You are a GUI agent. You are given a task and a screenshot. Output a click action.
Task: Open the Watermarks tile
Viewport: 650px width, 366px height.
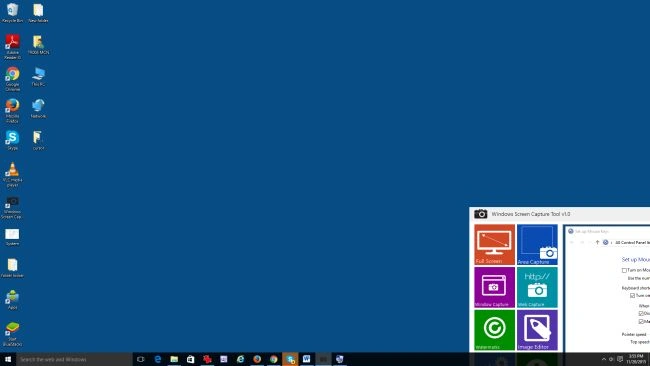[495, 330]
